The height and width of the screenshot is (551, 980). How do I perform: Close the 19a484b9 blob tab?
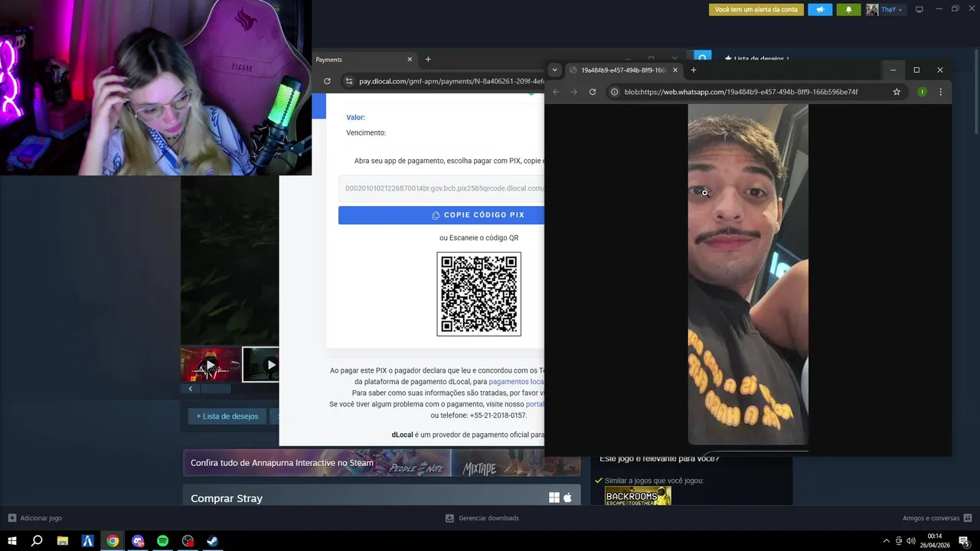[675, 70]
